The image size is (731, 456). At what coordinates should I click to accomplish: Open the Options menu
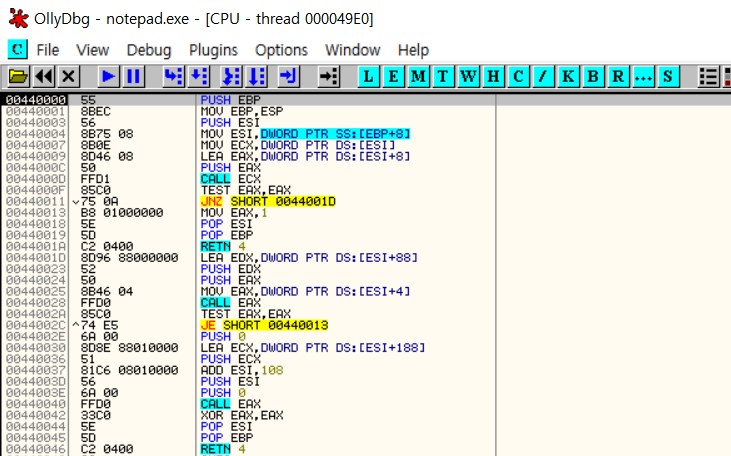(281, 50)
